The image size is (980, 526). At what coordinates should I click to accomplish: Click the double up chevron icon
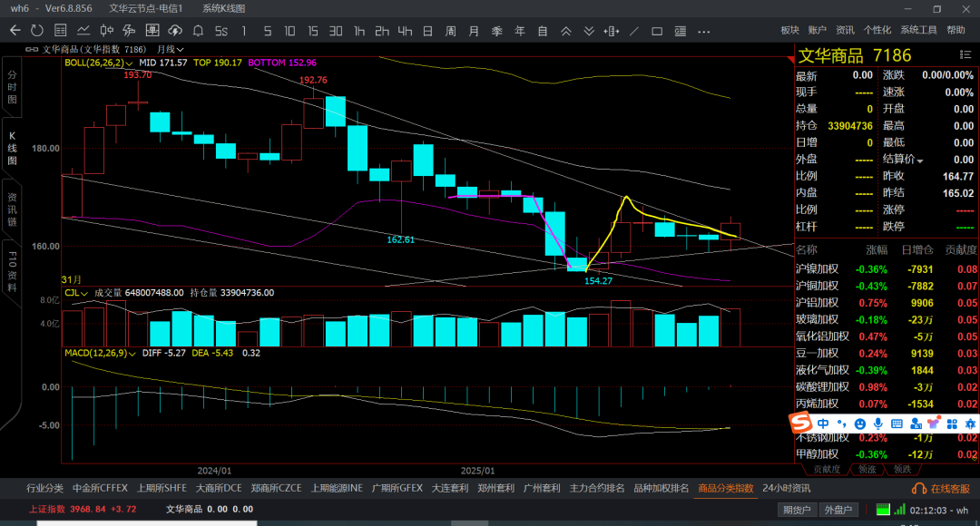[565, 31]
